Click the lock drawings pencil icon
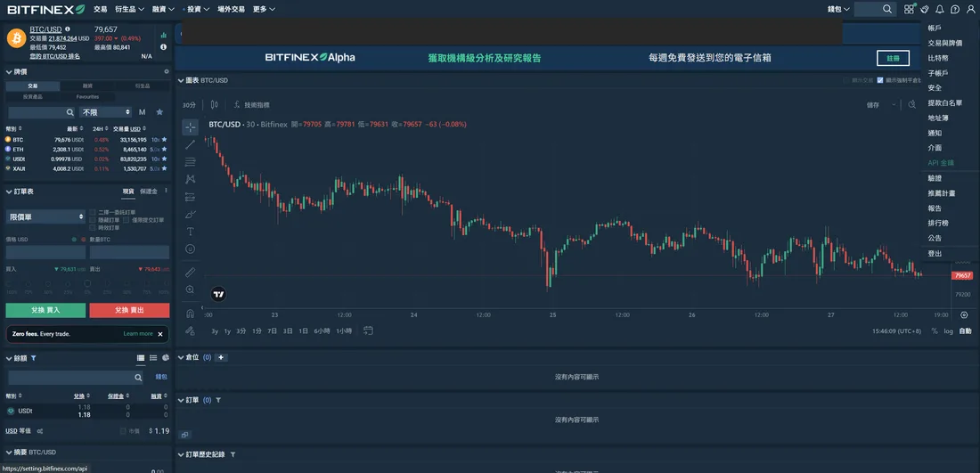This screenshot has width=980, height=473. pyautogui.click(x=190, y=330)
